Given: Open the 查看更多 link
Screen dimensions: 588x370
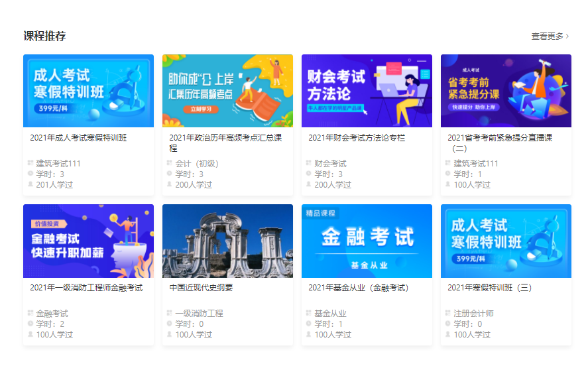Looking at the screenshot, I should [x=548, y=36].
